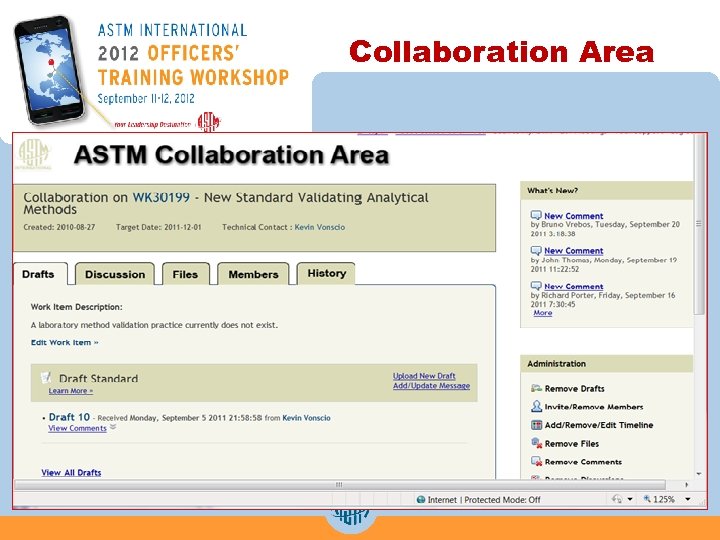Open the 125% zoom level dropdown
Image resolution: width=720 pixels, height=540 pixels.
(688, 499)
